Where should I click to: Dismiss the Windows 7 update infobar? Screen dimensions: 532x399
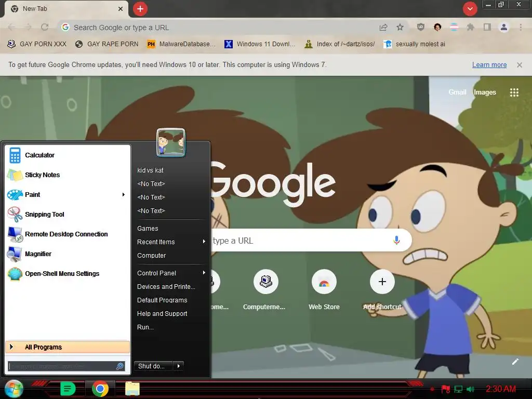click(520, 65)
